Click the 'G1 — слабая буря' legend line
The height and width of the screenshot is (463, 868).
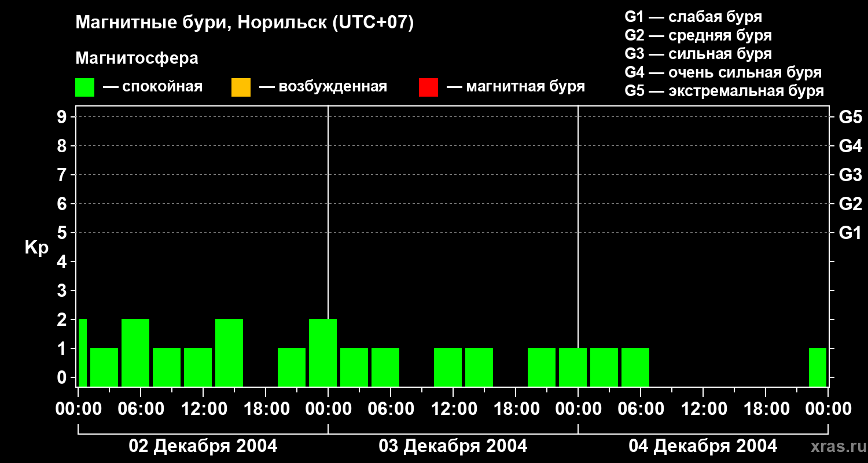pyautogui.click(x=693, y=17)
